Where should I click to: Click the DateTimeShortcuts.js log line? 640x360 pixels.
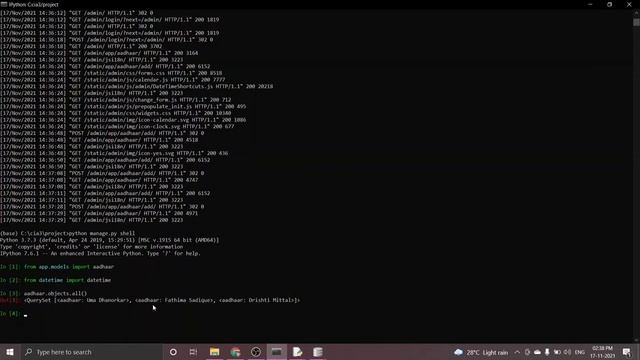pyautogui.click(x=137, y=86)
